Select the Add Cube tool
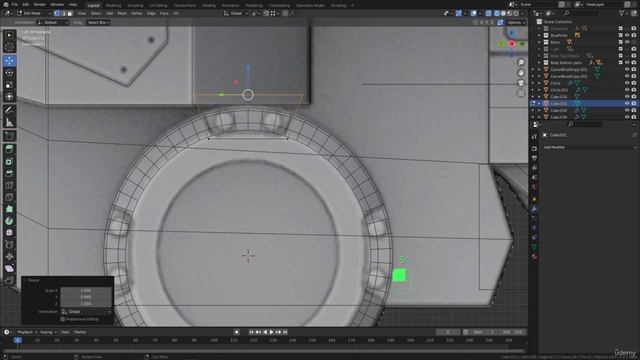Image resolution: width=640 pixels, height=360 pixels. coord(9,136)
